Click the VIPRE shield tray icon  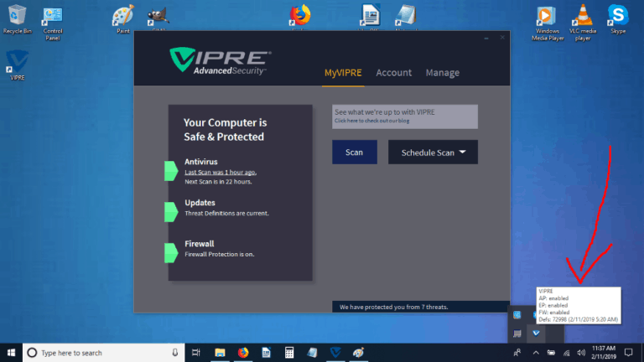[536, 334]
